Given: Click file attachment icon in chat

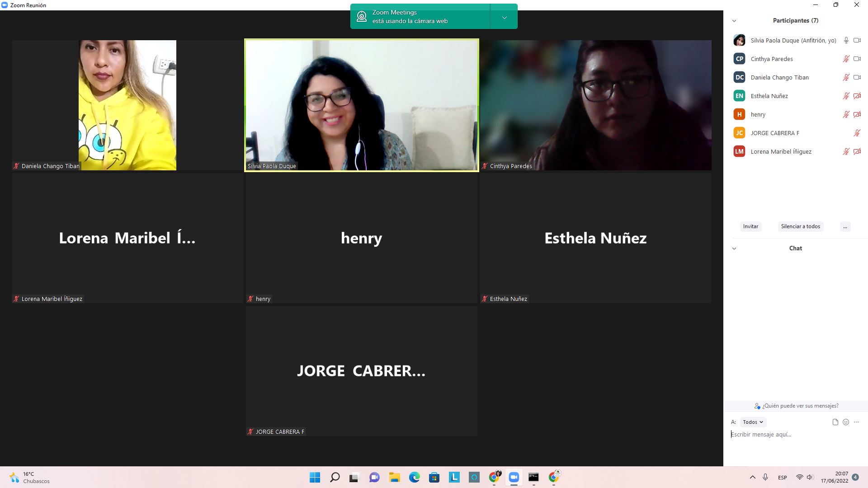Looking at the screenshot, I should point(835,422).
